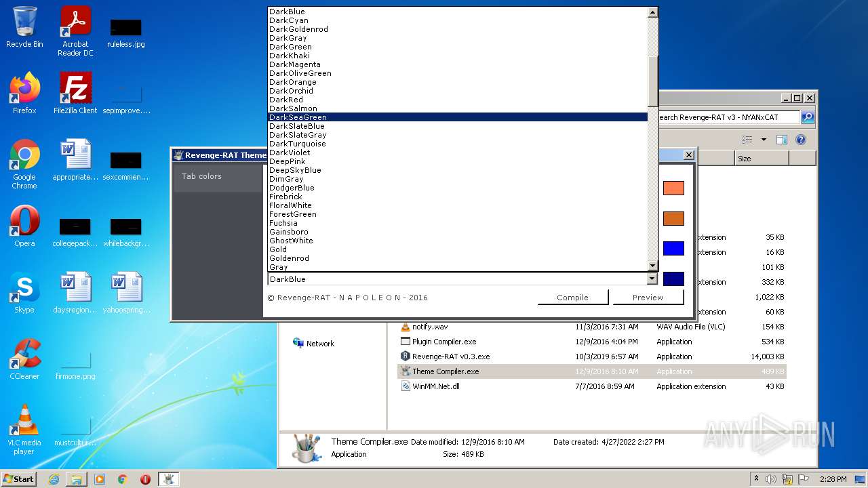The height and width of the screenshot is (488, 868).
Task: Click the color list scrollbar down arrow
Action: pos(652,266)
